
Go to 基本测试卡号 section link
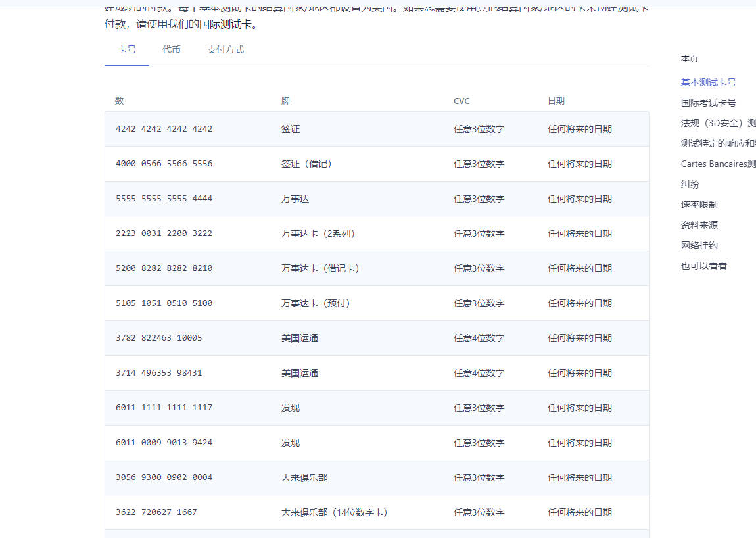(x=708, y=82)
